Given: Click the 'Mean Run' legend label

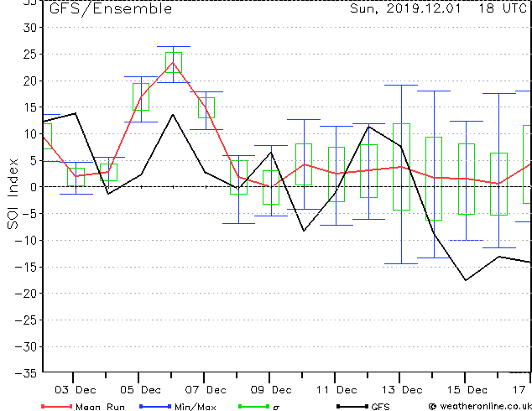Looking at the screenshot, I should 101,407.
